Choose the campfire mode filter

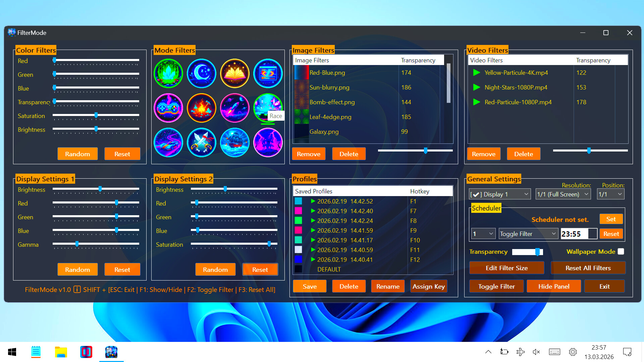coord(201,108)
